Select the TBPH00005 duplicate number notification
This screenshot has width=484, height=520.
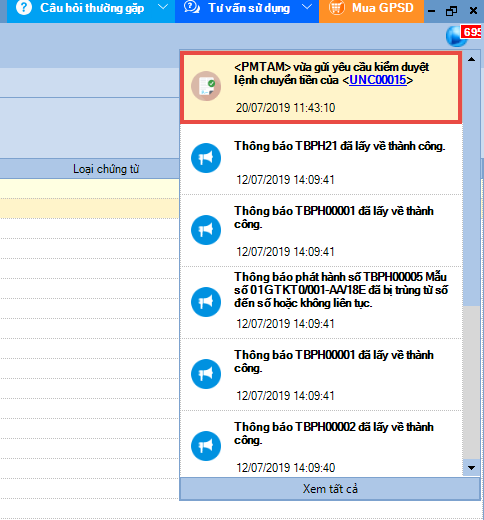point(321,302)
